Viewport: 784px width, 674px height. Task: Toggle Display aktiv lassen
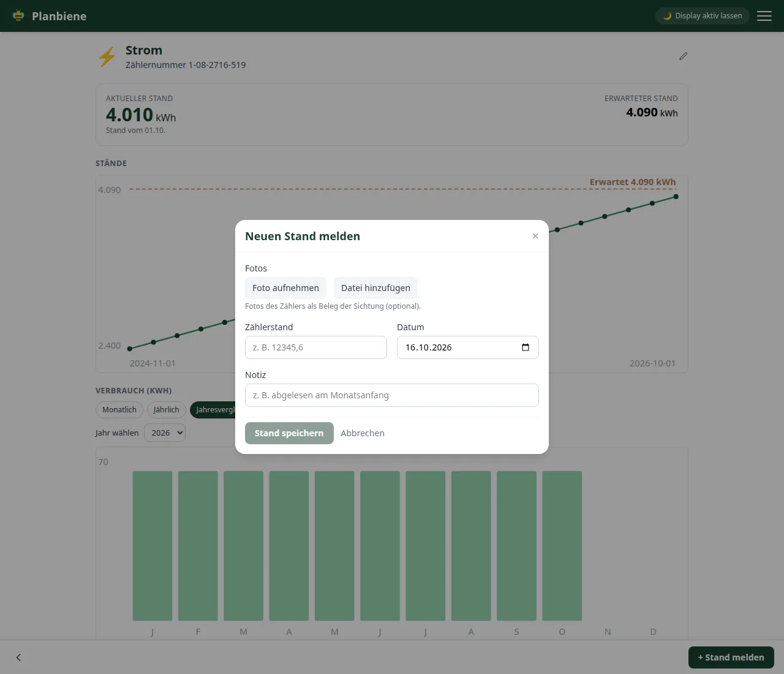(x=703, y=16)
